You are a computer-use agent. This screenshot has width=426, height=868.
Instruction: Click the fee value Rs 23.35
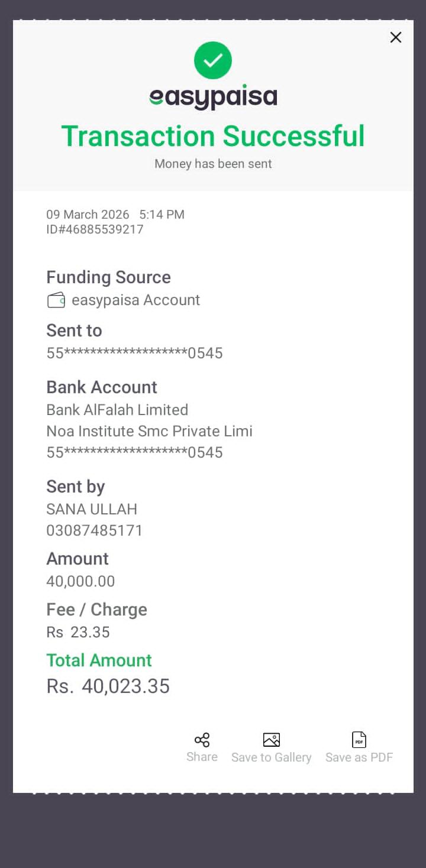click(78, 632)
